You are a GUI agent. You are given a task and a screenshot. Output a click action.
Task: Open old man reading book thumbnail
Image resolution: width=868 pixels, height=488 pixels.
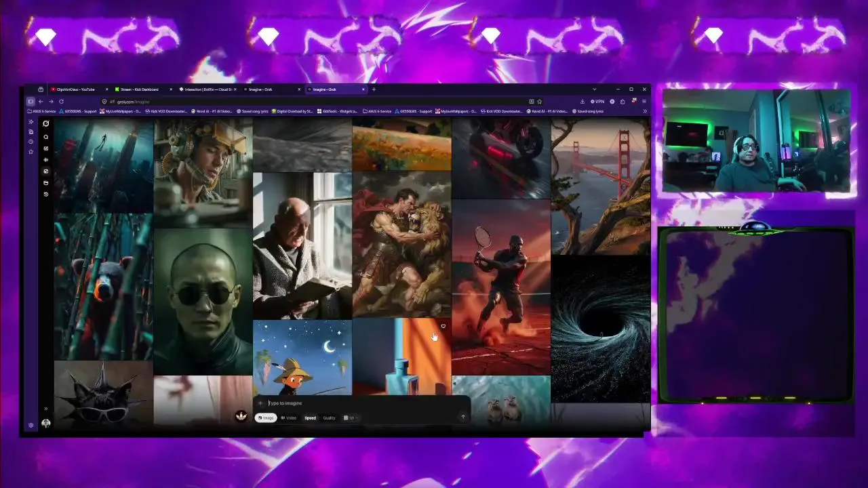[302, 245]
